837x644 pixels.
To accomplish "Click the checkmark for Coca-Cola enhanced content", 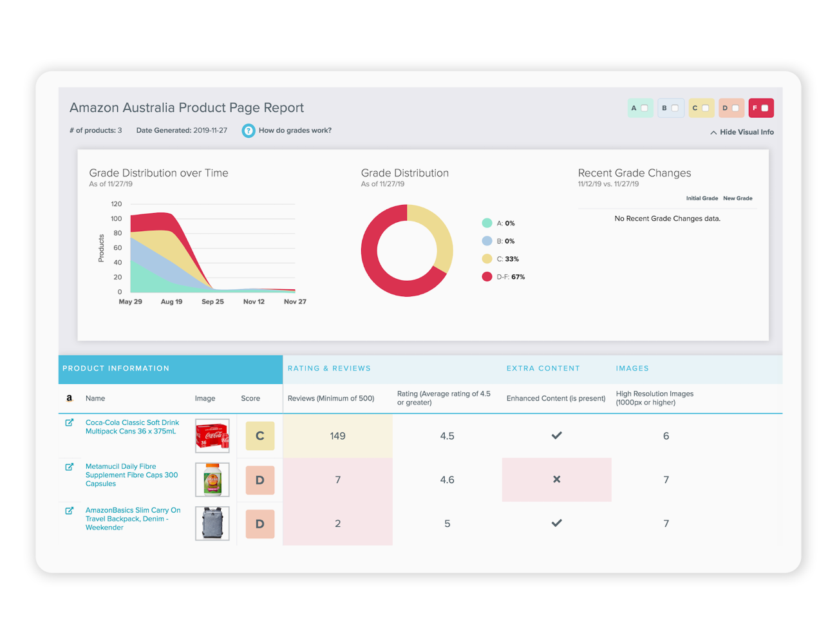I will pos(556,435).
